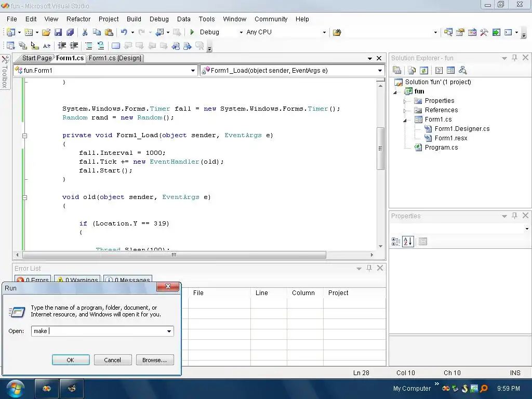Open the fun.Form1 type dropdown

click(x=193, y=71)
